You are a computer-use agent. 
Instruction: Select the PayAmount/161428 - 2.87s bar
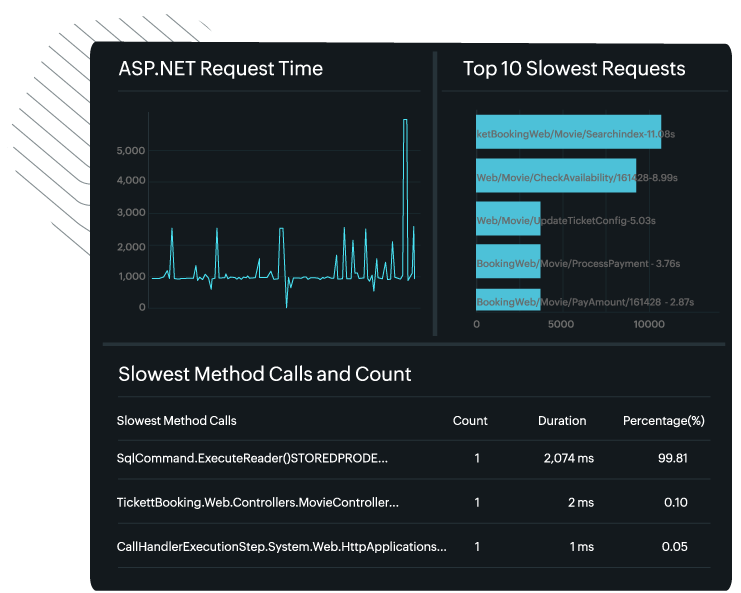coord(508,300)
